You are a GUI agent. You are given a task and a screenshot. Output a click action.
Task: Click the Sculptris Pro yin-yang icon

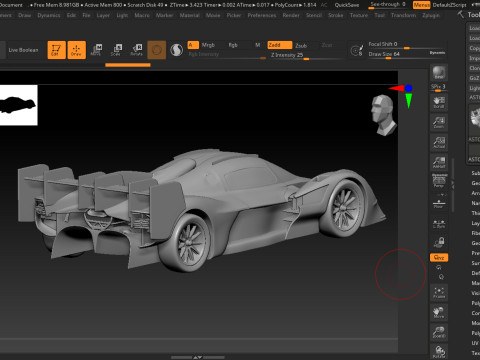click(x=176, y=50)
